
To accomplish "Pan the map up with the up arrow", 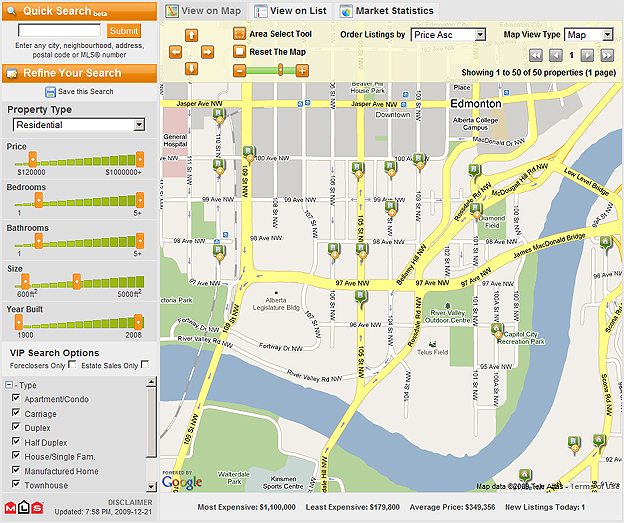I will 191,35.
